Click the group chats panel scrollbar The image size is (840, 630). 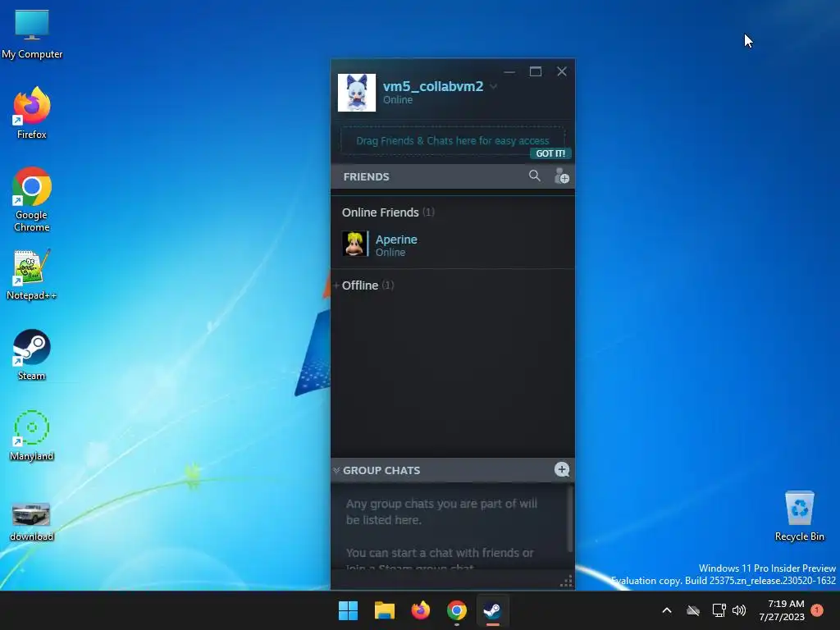[570, 518]
